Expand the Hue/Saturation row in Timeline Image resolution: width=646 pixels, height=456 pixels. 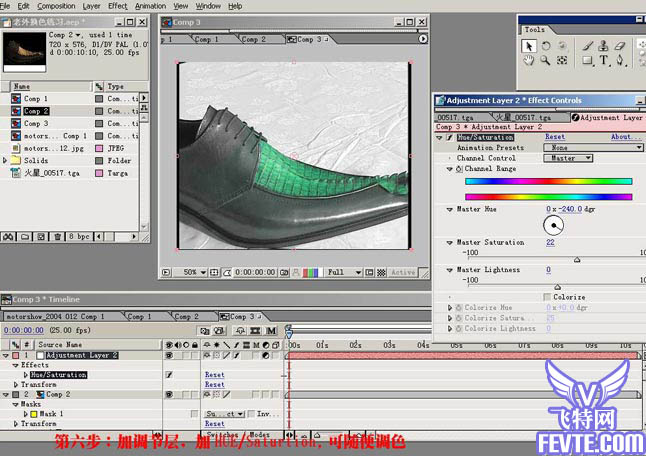26,375
